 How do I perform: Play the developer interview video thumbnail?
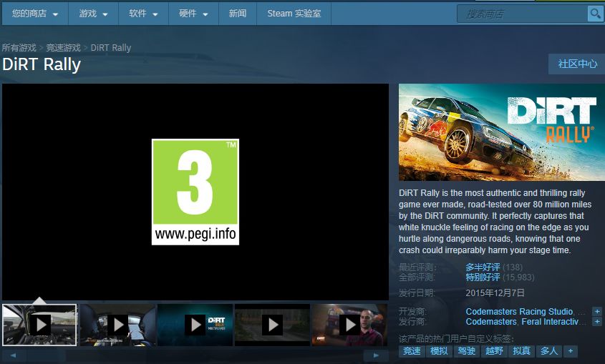(x=349, y=325)
